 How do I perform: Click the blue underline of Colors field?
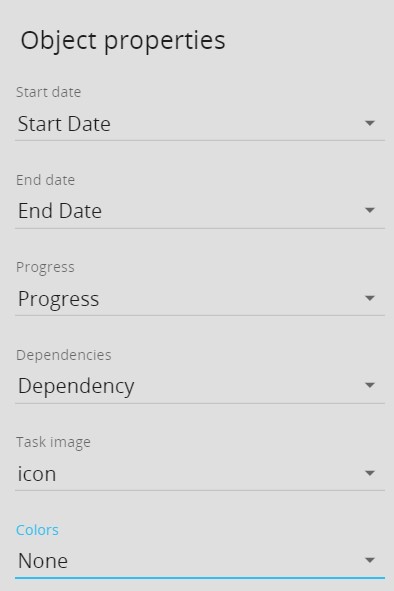pyautogui.click(x=200, y=577)
